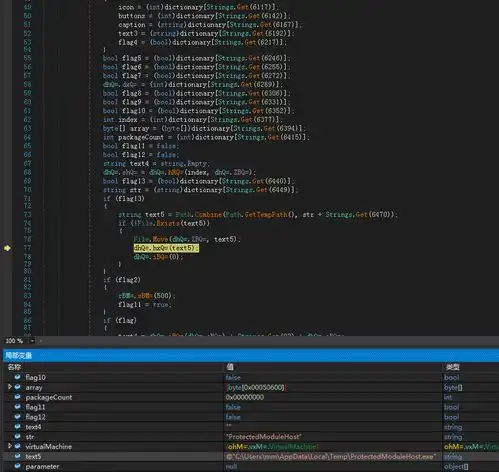
Task: Click the text5 variable icon
Action: coord(17,456)
